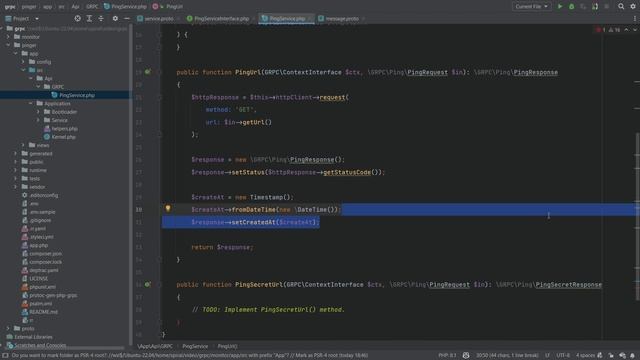640x360 pixels.
Task: Click the TODO comment line in PingSecretUrl
Action: click(268, 309)
